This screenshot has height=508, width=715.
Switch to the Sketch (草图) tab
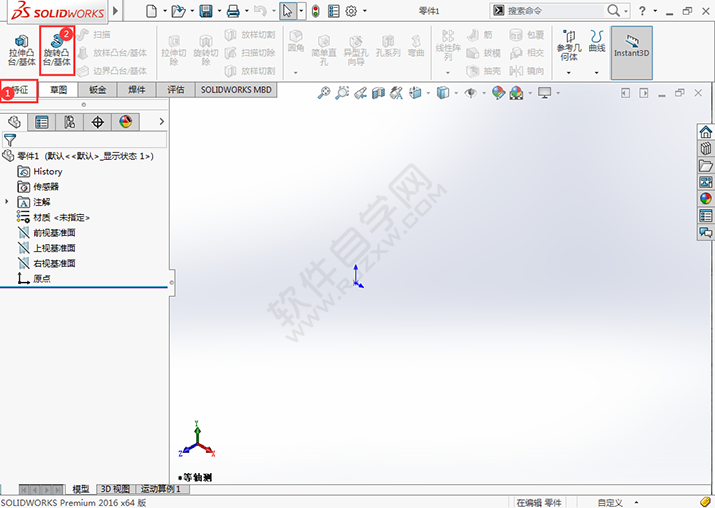(x=58, y=90)
